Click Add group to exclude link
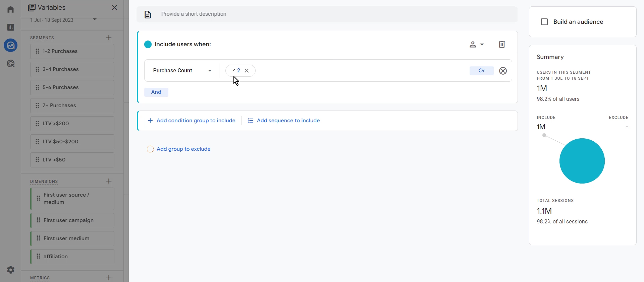This screenshot has height=282, width=644. 183,149
